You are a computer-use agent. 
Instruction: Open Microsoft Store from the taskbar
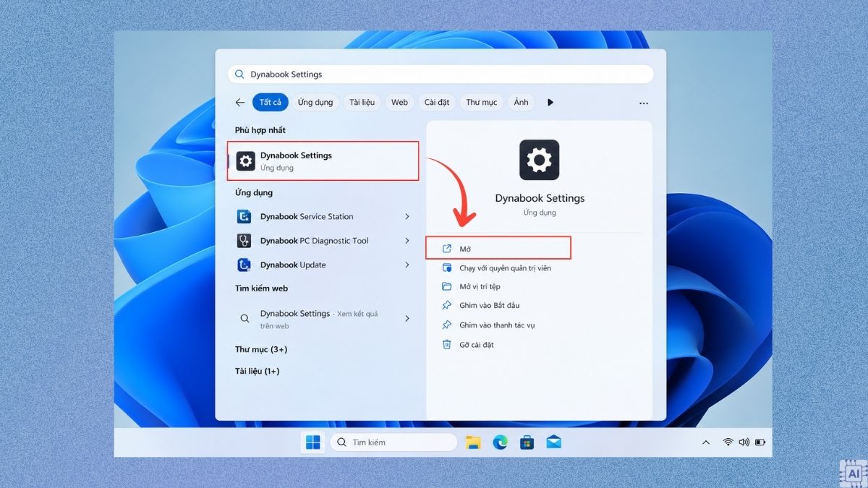click(527, 442)
